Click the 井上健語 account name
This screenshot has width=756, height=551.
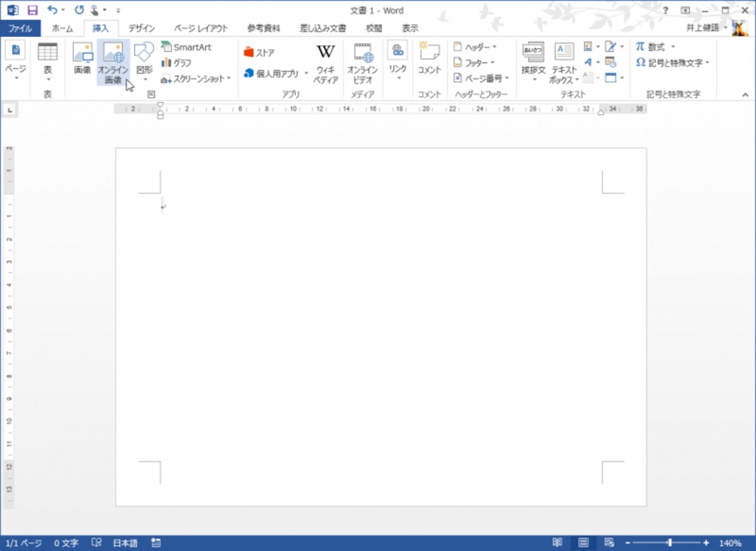point(702,28)
